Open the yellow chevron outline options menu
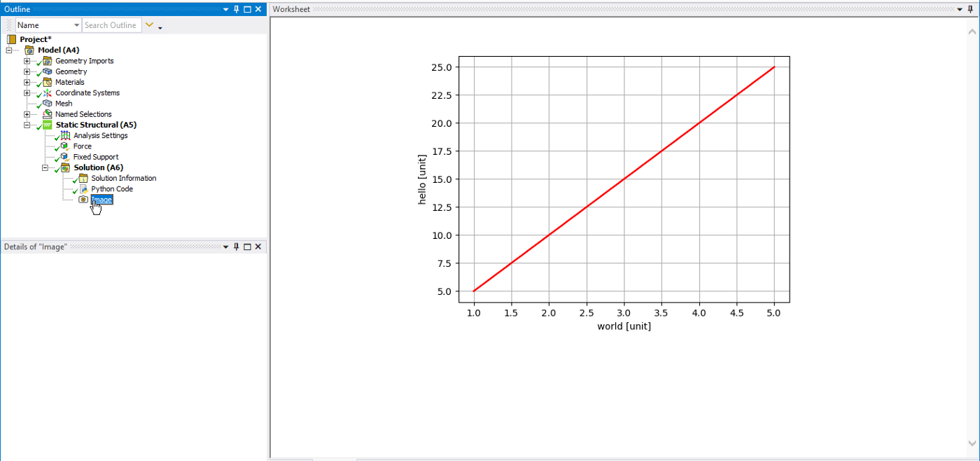 click(148, 25)
